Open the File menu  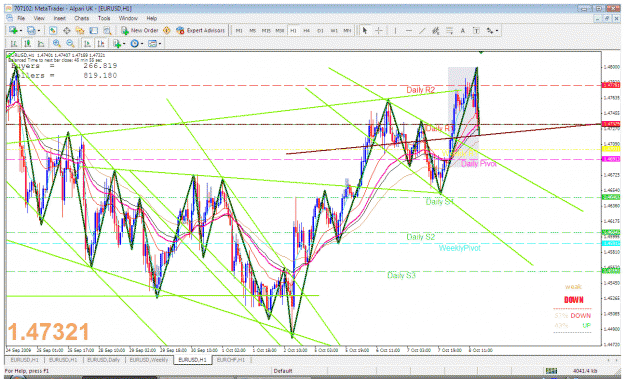[x=21, y=18]
